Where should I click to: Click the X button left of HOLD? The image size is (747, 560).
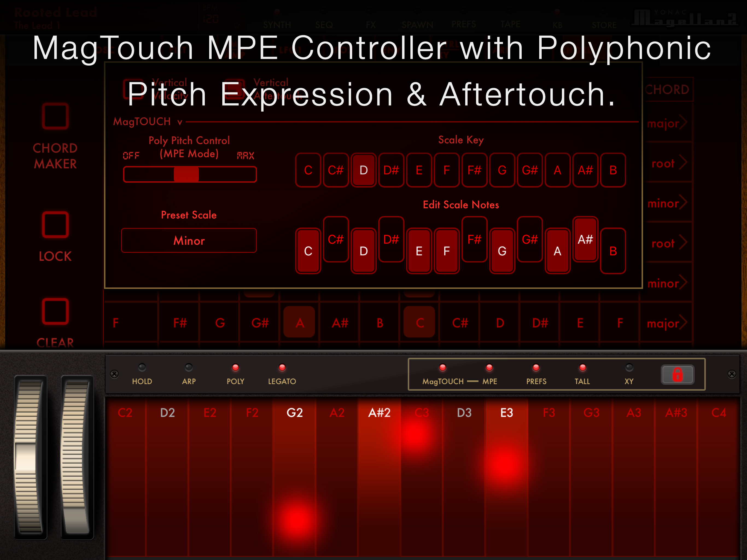coord(114,374)
